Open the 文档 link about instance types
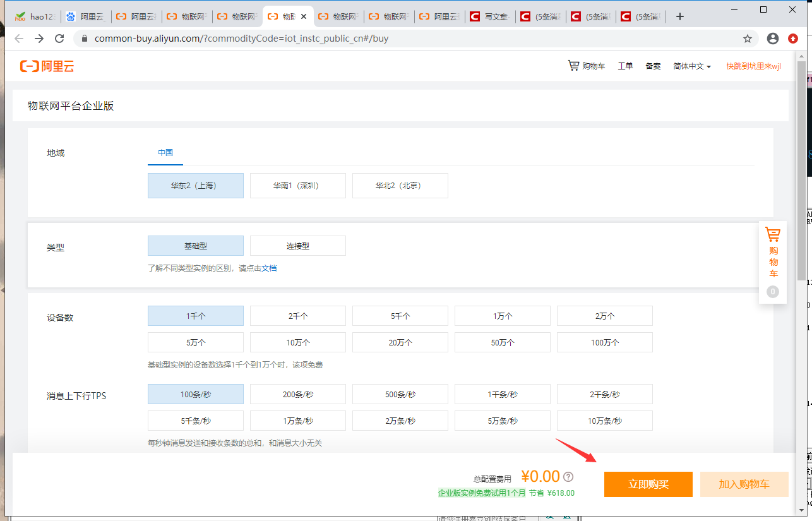The width and height of the screenshot is (812, 521). (269, 268)
